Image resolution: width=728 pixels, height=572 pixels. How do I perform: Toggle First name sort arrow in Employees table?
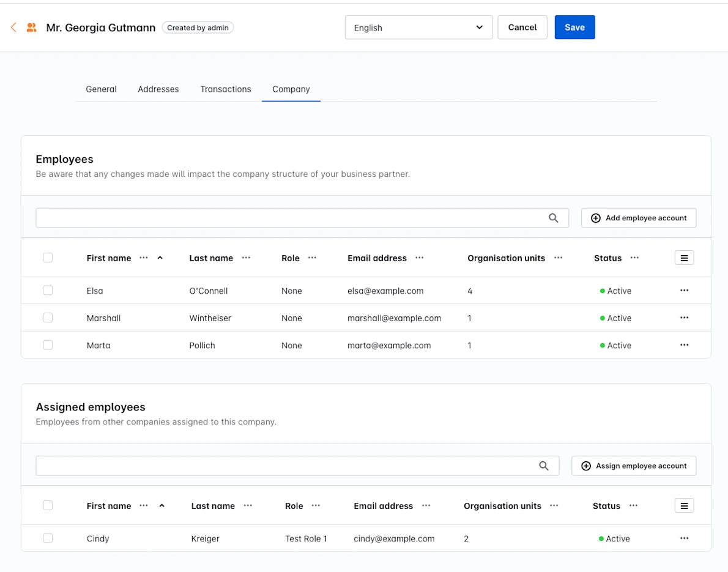point(160,258)
